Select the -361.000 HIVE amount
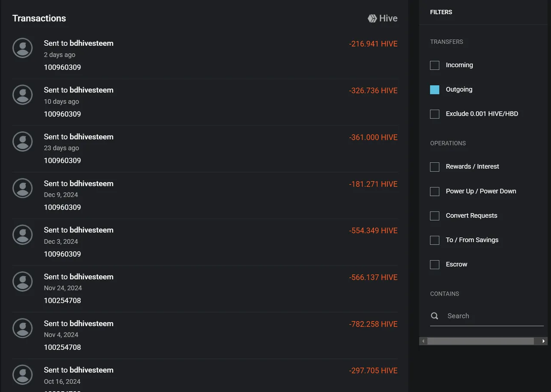The image size is (551, 392). pyautogui.click(x=373, y=137)
